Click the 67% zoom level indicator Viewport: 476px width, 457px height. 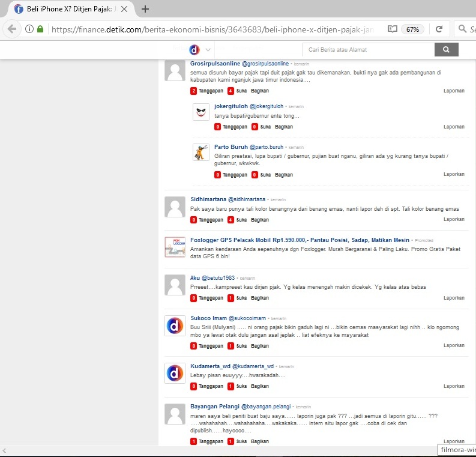pyautogui.click(x=412, y=29)
